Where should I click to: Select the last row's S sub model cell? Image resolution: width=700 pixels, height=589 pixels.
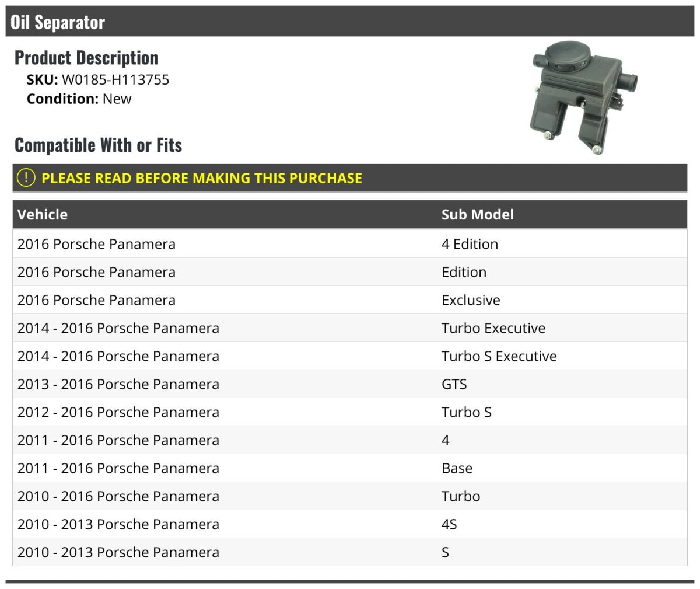pos(445,552)
